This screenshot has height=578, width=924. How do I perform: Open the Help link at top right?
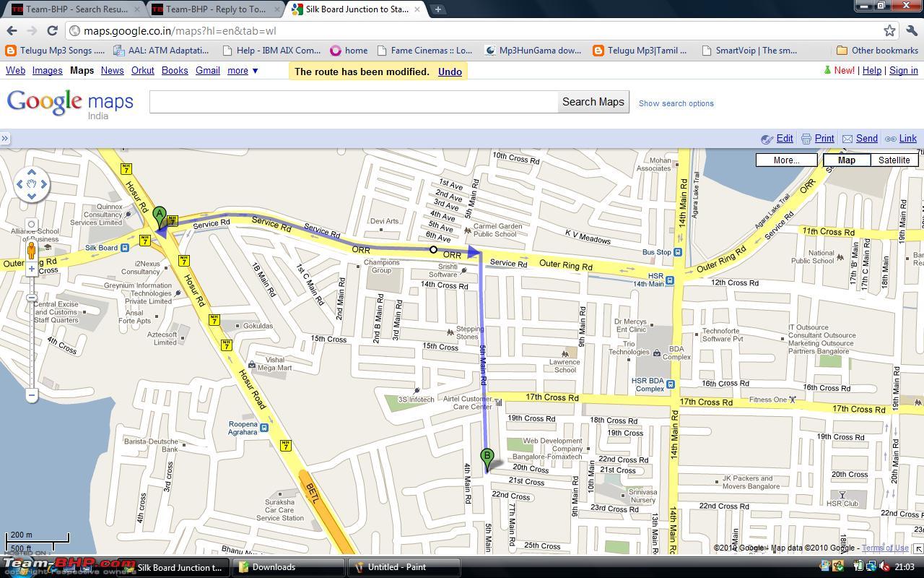872,70
